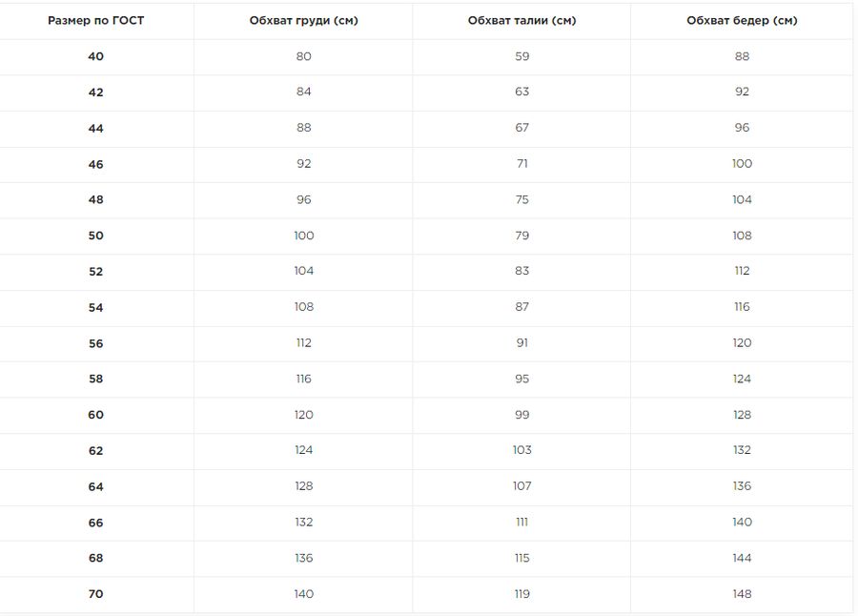Select size 50 row label
The height and width of the screenshot is (616, 858).
coord(95,236)
